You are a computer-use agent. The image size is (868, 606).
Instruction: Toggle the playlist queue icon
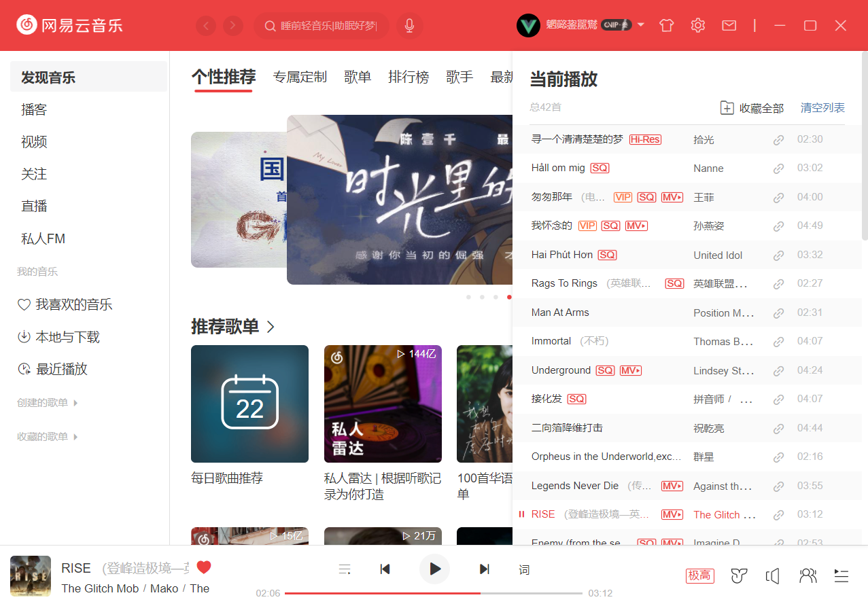coord(841,576)
